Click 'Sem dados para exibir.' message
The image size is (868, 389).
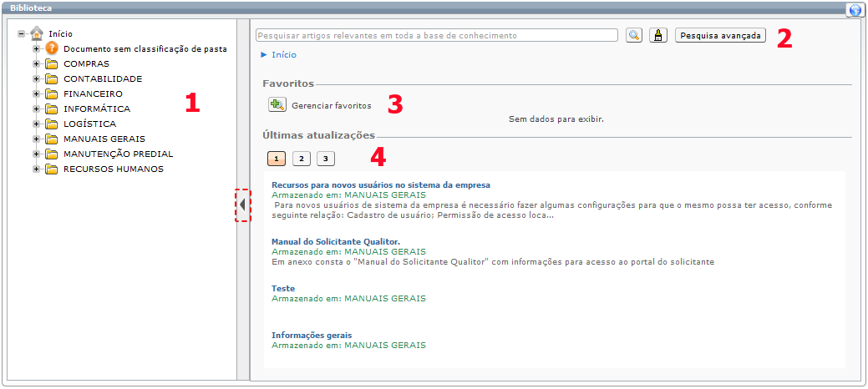pos(556,119)
